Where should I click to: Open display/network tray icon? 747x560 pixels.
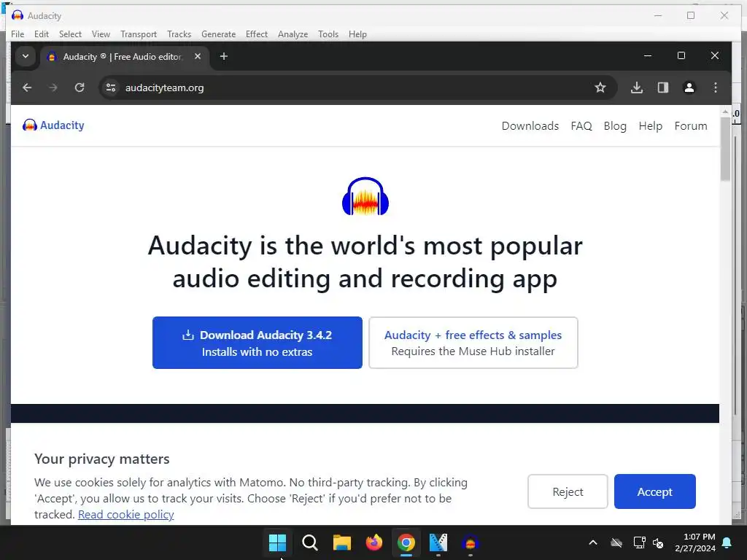pos(639,542)
